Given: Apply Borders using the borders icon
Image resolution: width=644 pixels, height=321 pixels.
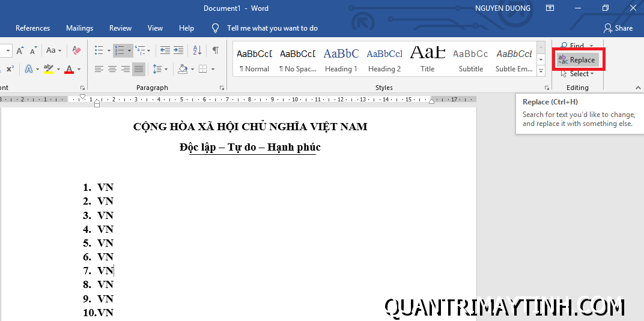Looking at the screenshot, I should [202, 69].
